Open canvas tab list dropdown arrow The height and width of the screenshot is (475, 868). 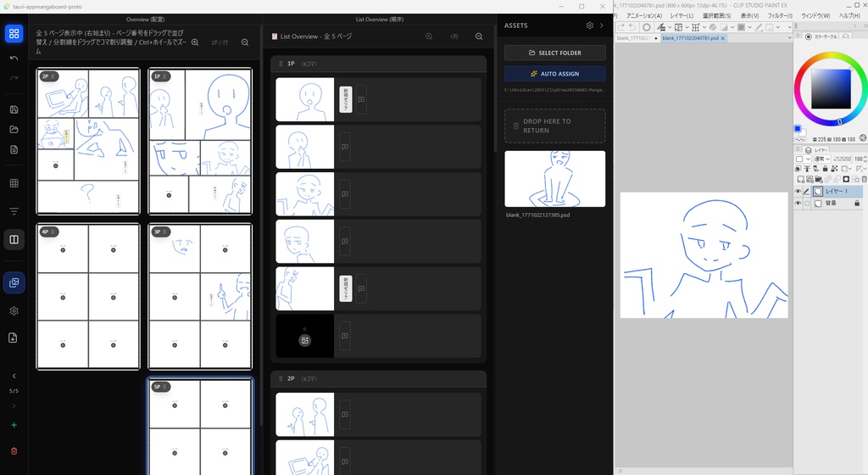[x=789, y=38]
